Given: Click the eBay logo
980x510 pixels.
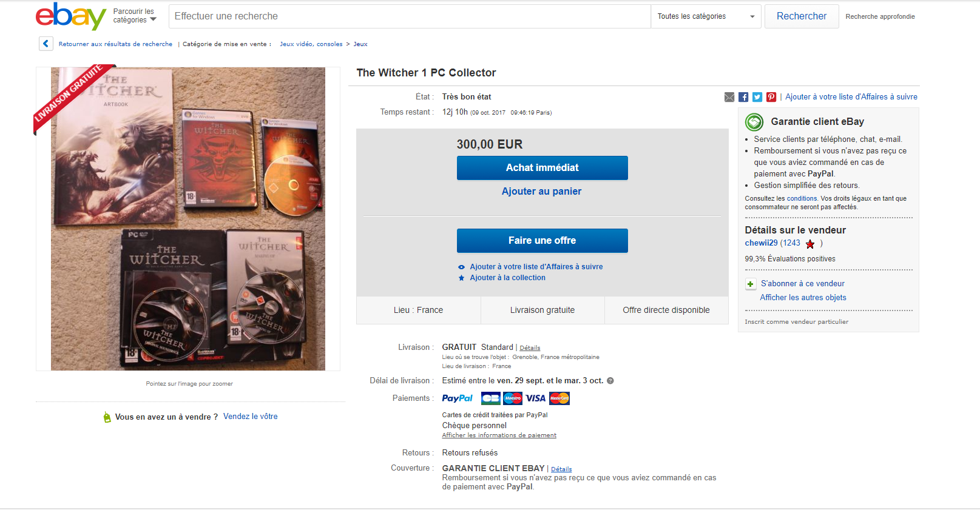Looking at the screenshot, I should click(71, 16).
